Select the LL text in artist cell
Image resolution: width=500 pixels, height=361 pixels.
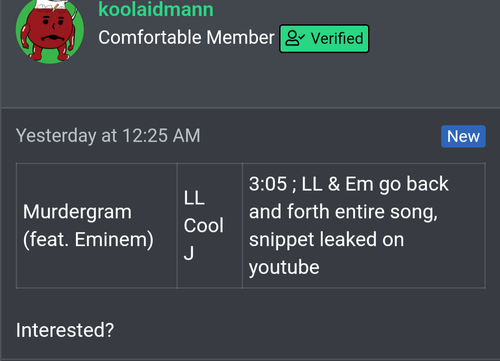point(194,198)
